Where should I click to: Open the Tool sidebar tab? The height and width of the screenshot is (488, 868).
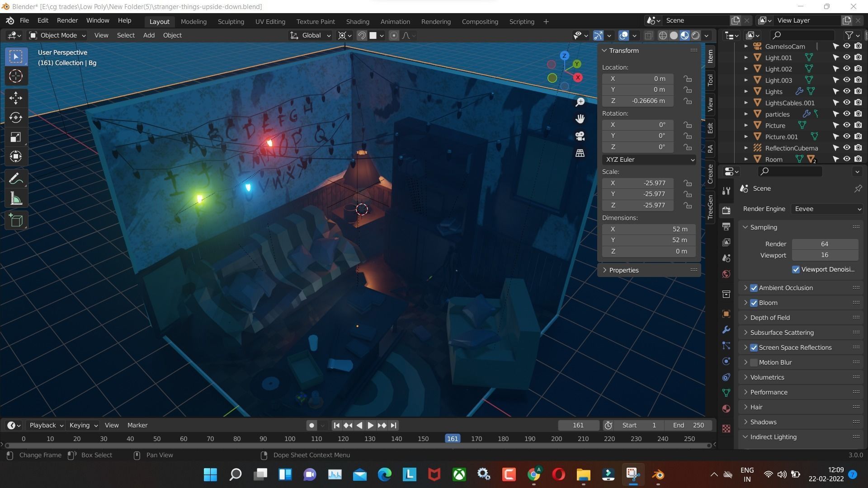710,80
